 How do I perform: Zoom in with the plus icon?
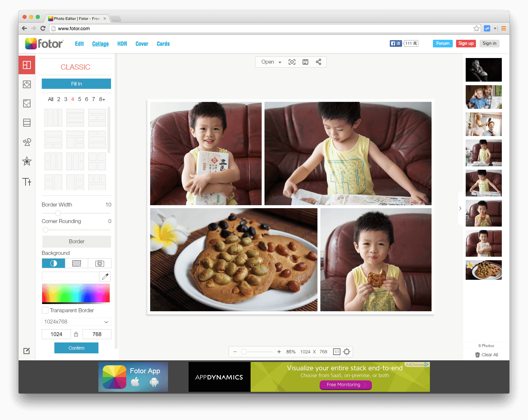[x=279, y=352]
